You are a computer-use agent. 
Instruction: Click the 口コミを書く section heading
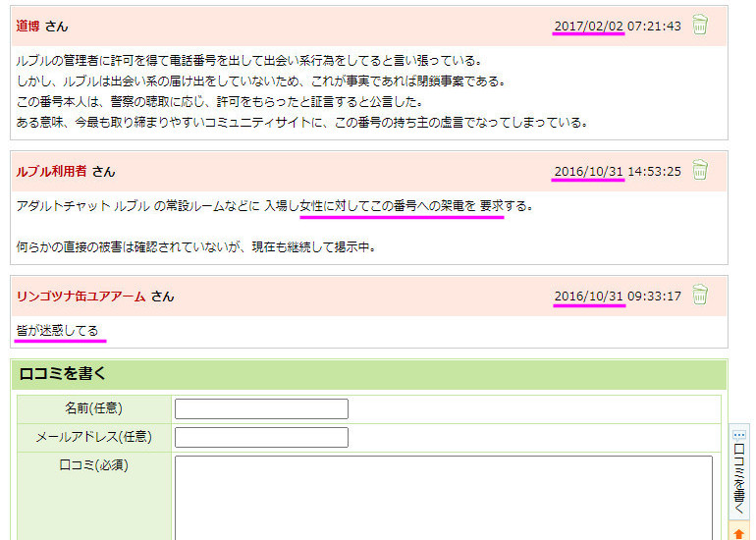pos(62,374)
